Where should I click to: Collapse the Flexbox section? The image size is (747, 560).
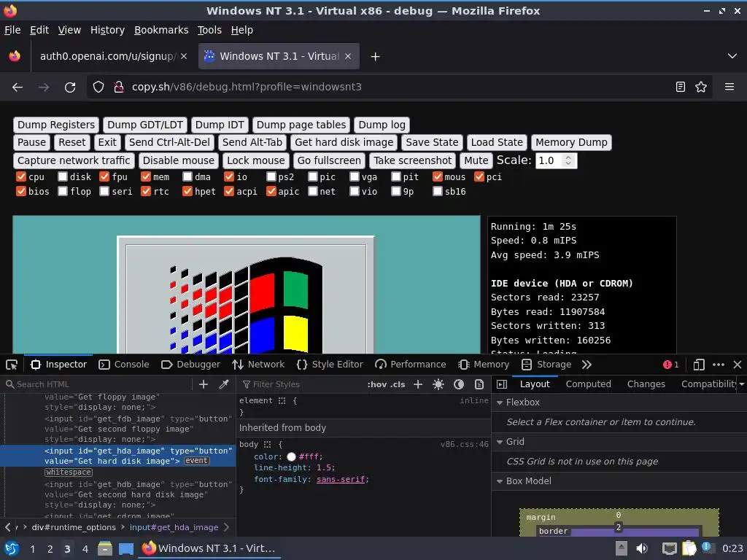point(500,402)
